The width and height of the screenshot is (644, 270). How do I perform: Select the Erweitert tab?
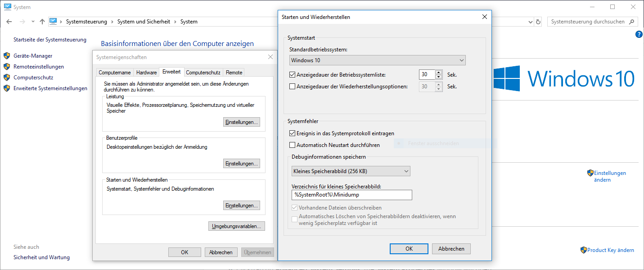pyautogui.click(x=171, y=72)
